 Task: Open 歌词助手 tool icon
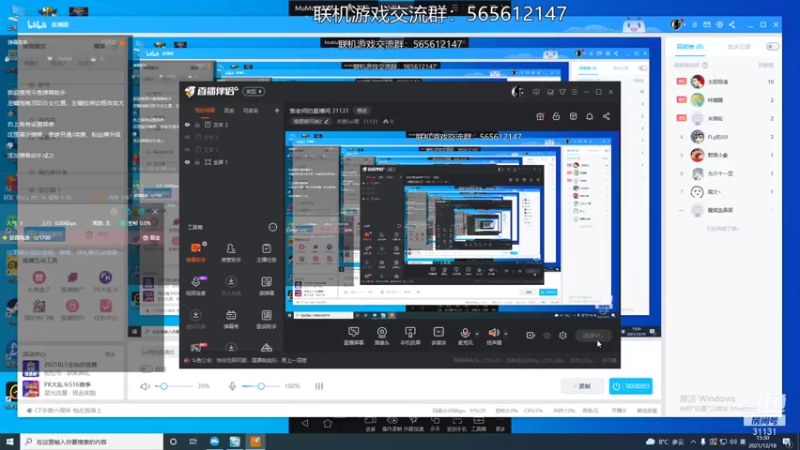point(266,319)
